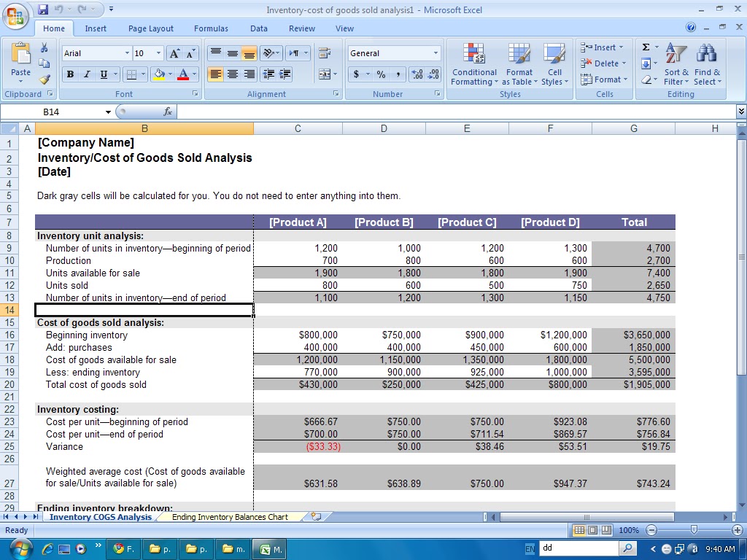Click the zoom slider at 100%
747x560 pixels.
(695, 530)
